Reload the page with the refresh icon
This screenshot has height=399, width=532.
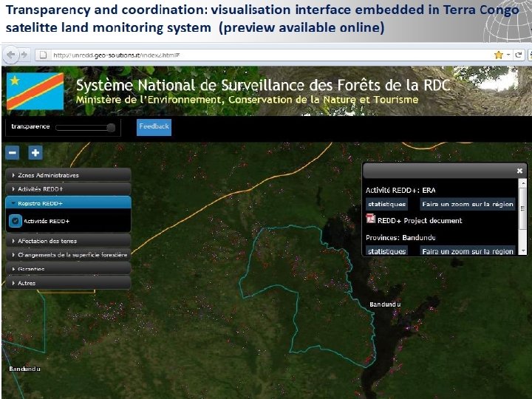[519, 55]
